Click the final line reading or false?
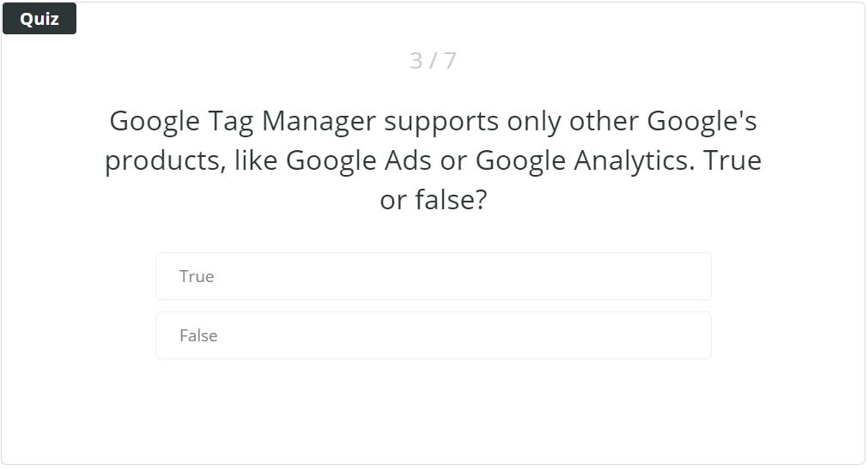868x470 pixels. [x=434, y=200]
